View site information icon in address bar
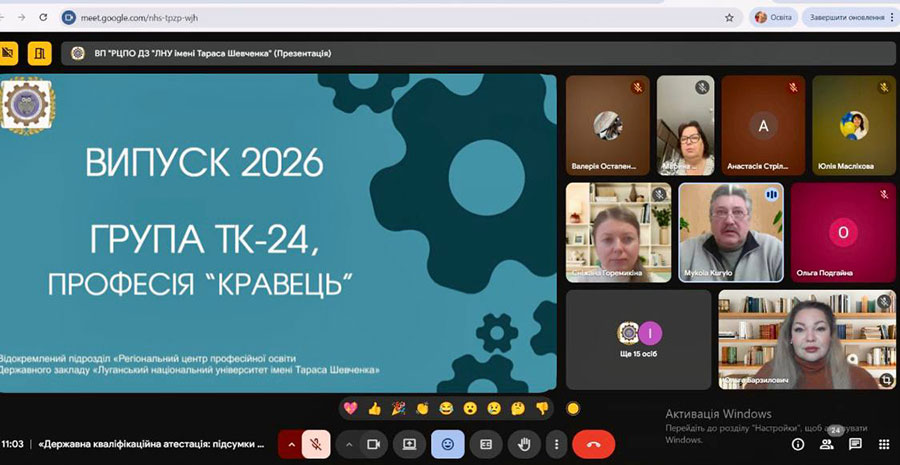 point(69,18)
